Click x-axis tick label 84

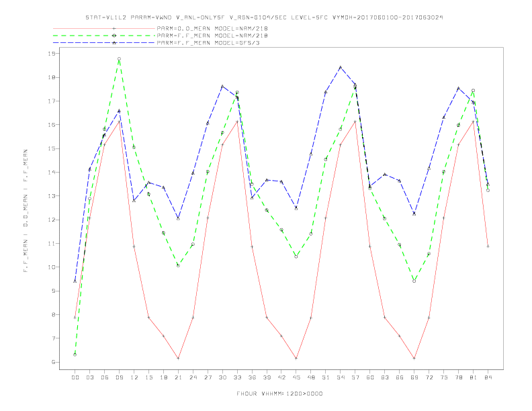[488, 377]
